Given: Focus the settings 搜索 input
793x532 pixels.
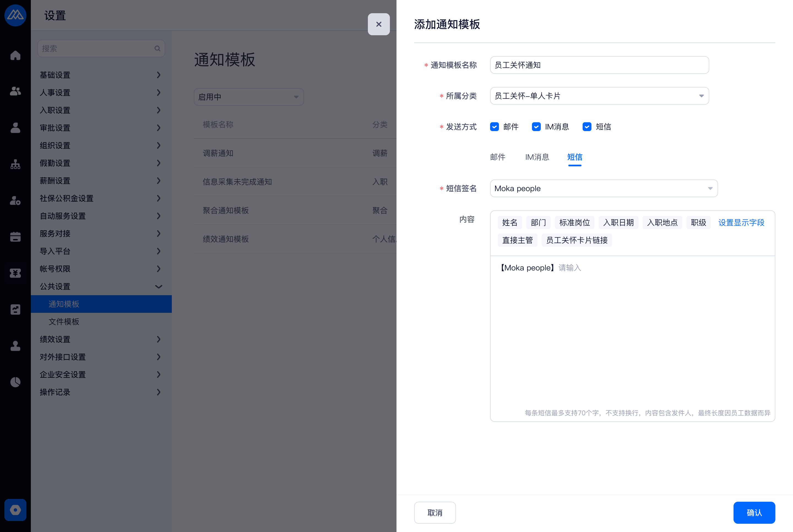Looking at the screenshot, I should pyautogui.click(x=101, y=48).
